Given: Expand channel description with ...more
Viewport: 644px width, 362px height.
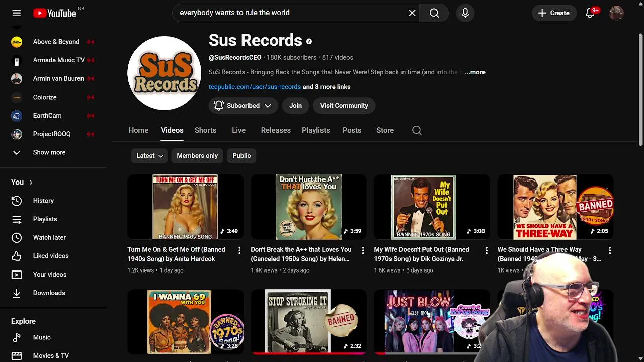Looking at the screenshot, I should click(475, 72).
